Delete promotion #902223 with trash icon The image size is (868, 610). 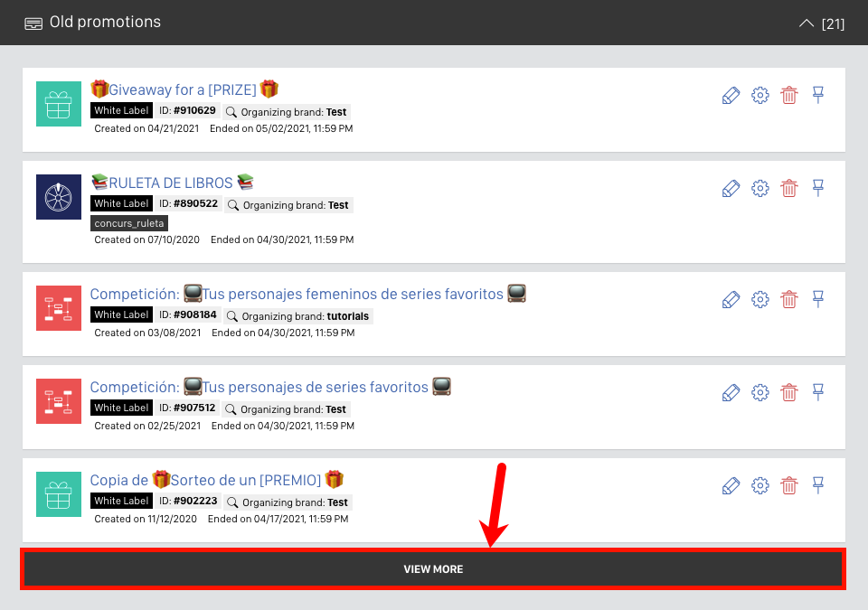point(788,485)
